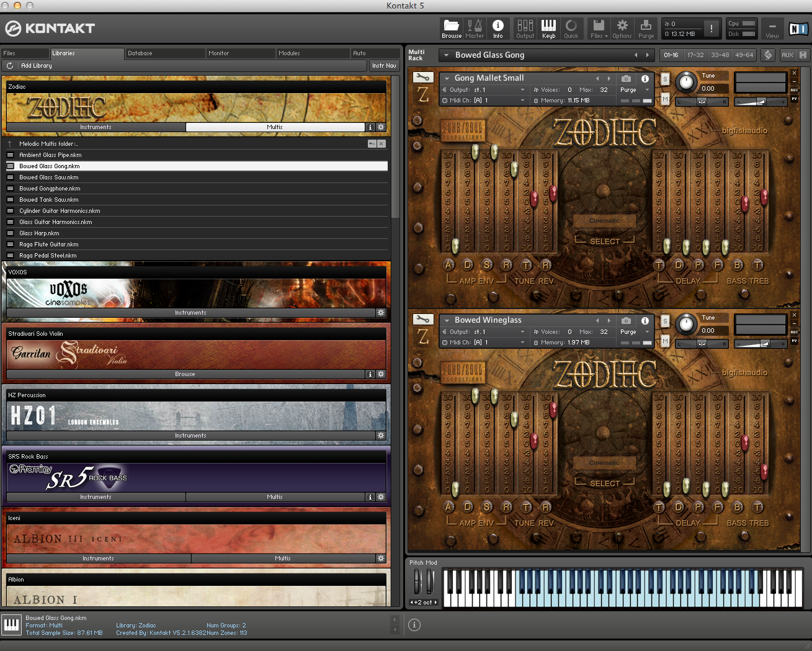Toggle the Keyb on-screen keyboard

coord(548,29)
